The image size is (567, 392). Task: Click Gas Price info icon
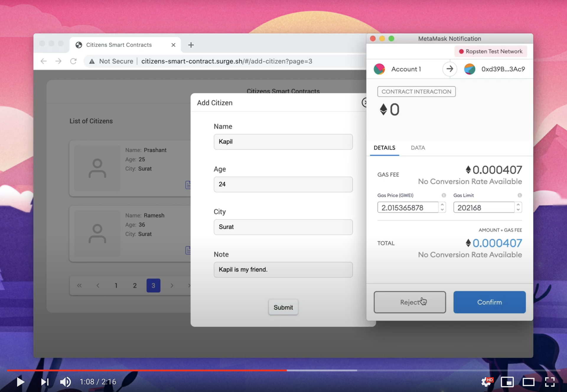coord(444,195)
